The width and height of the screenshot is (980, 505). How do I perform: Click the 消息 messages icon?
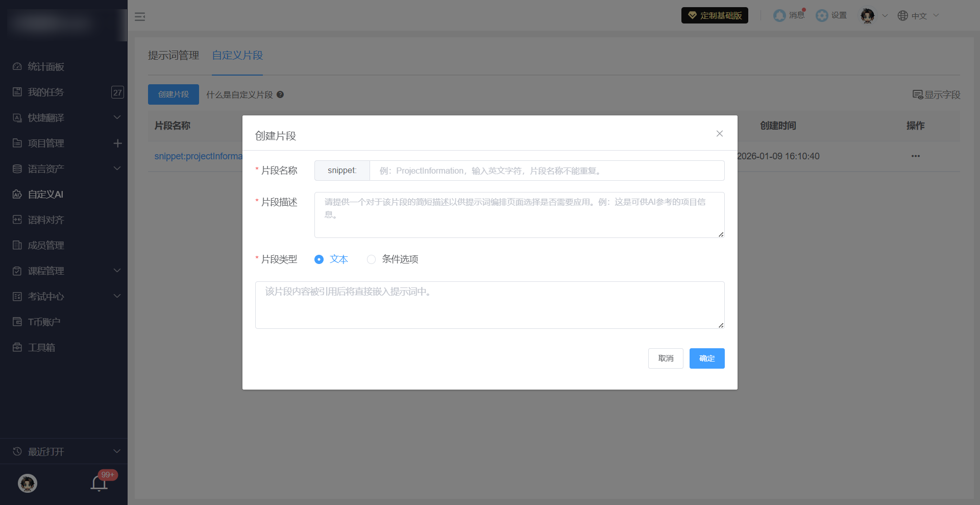(x=779, y=16)
